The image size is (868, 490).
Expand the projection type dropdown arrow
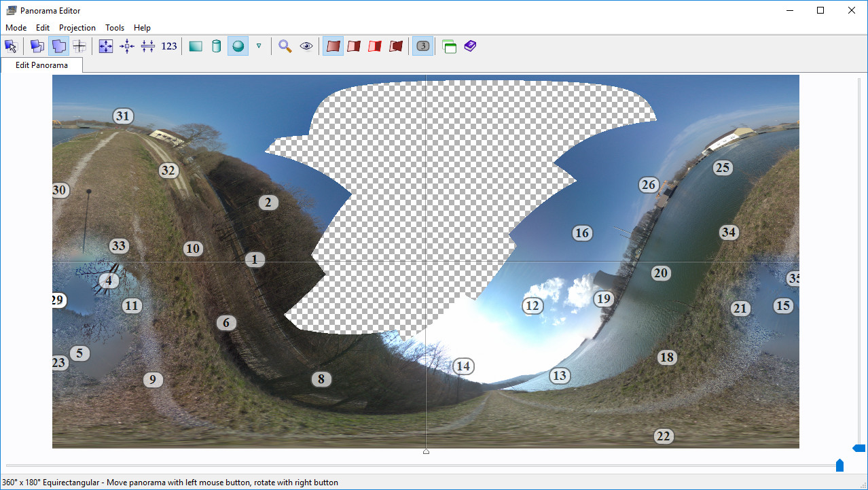pyautogui.click(x=259, y=46)
